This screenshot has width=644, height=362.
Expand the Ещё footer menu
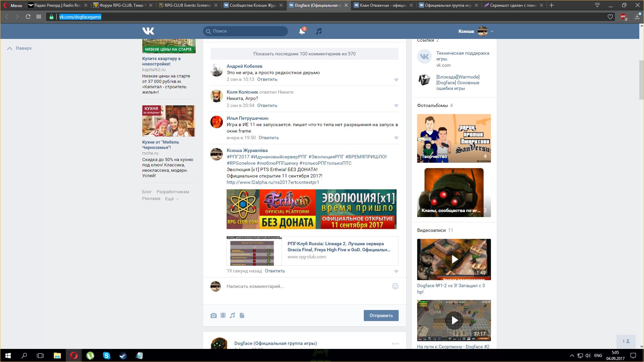point(171,199)
